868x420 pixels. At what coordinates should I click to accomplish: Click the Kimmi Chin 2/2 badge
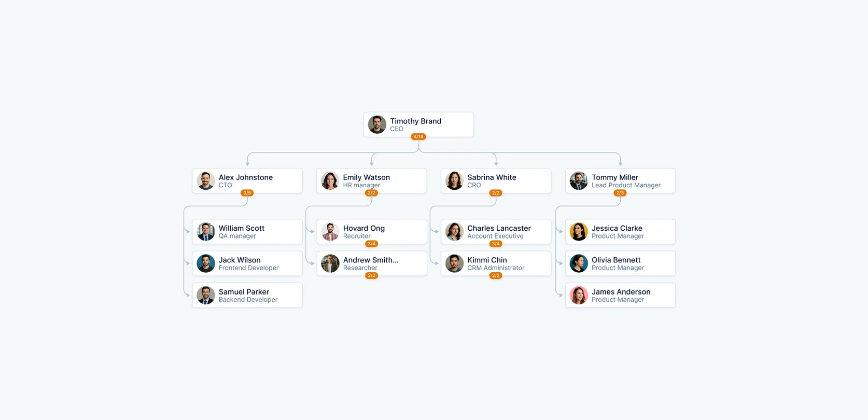pos(496,276)
